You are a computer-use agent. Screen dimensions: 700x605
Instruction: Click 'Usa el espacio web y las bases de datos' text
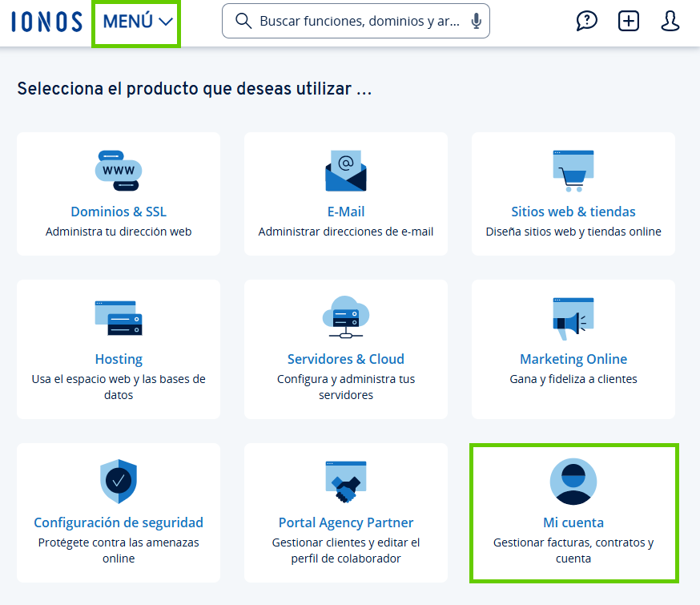pos(119,387)
